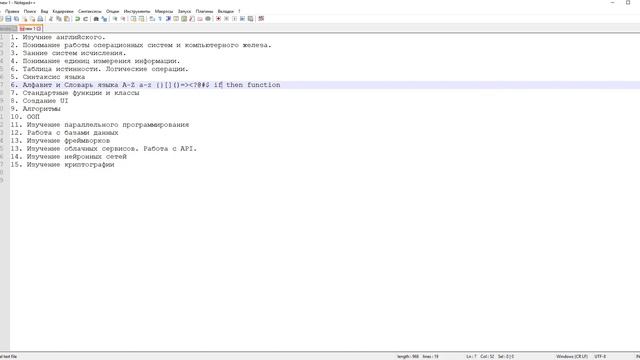Open the Кодировки menu

(x=63, y=11)
